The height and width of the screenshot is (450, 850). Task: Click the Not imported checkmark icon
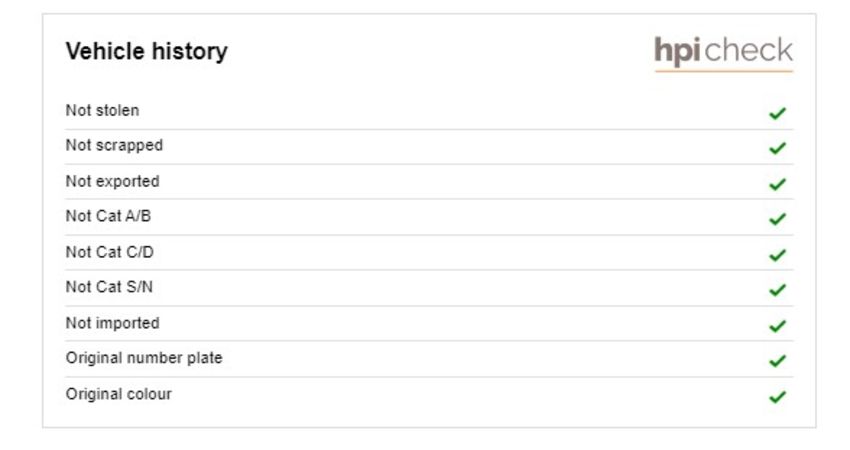pyautogui.click(x=777, y=326)
